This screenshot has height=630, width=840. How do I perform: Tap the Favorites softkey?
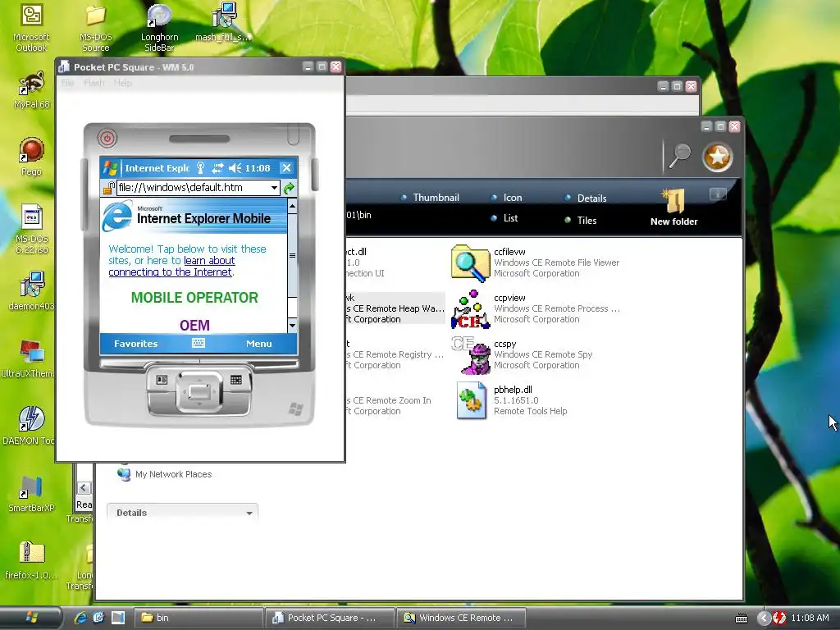point(135,344)
